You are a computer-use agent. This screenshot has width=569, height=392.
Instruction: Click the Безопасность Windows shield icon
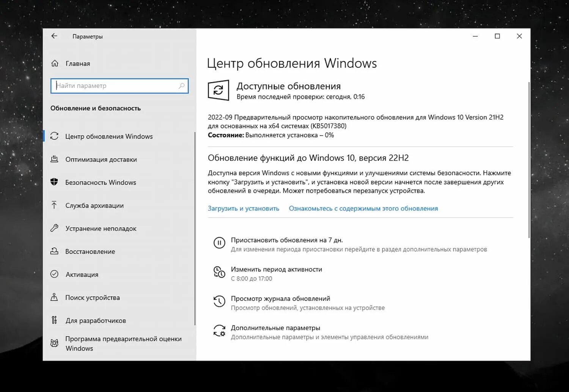tap(54, 182)
